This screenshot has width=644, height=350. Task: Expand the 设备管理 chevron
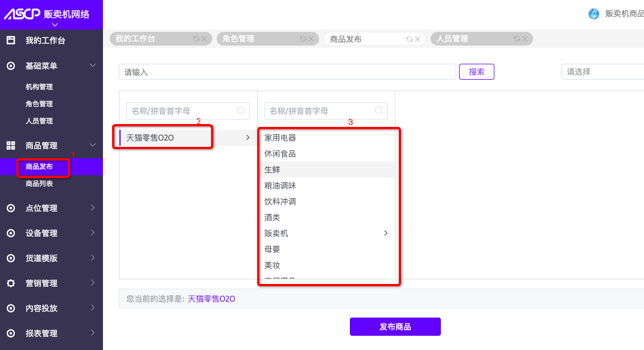[93, 233]
